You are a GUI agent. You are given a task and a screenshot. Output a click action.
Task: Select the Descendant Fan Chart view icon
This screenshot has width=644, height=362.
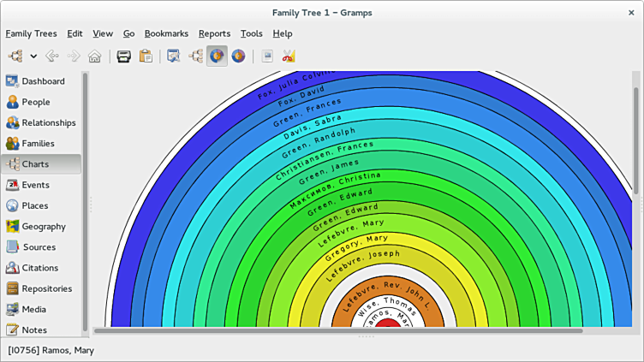coord(238,56)
